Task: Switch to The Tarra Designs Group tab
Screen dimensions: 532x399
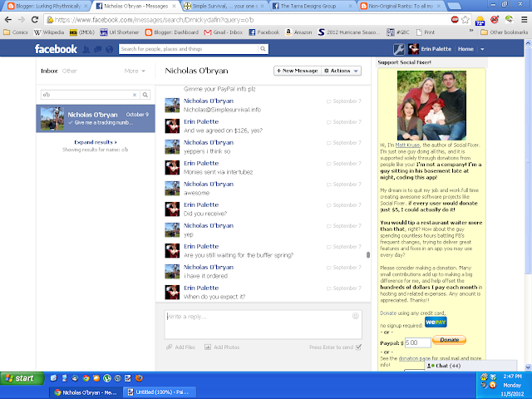Action: pyautogui.click(x=313, y=6)
